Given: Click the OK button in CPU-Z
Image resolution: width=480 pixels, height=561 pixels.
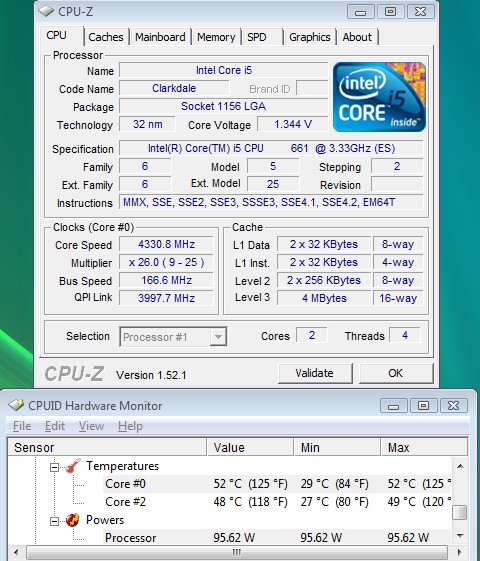Looking at the screenshot, I should point(396,374).
